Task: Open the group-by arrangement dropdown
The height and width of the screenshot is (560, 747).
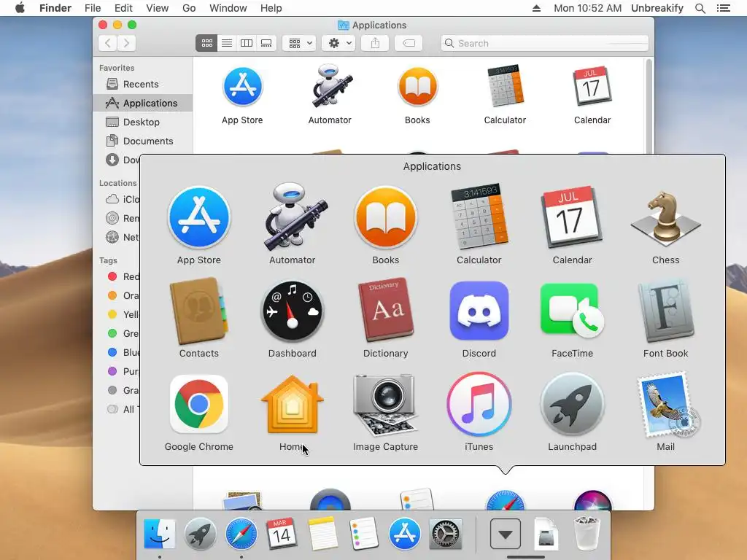Action: 299,43
